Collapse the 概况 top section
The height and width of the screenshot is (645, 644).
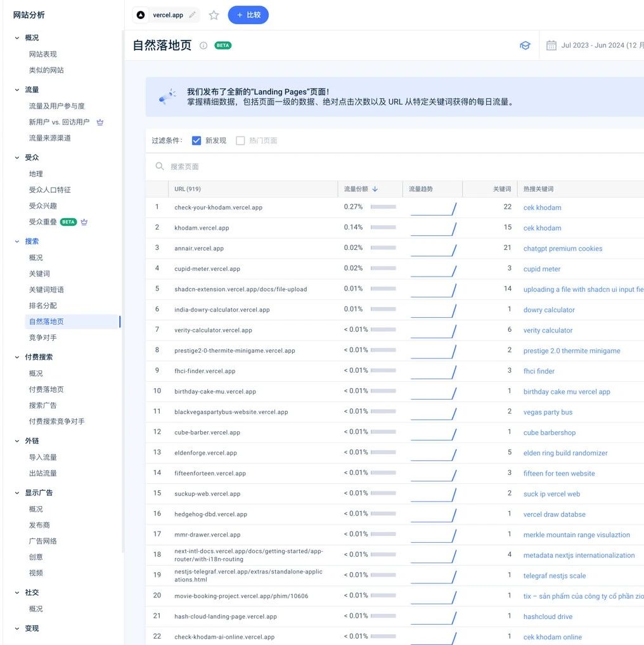pos(17,38)
